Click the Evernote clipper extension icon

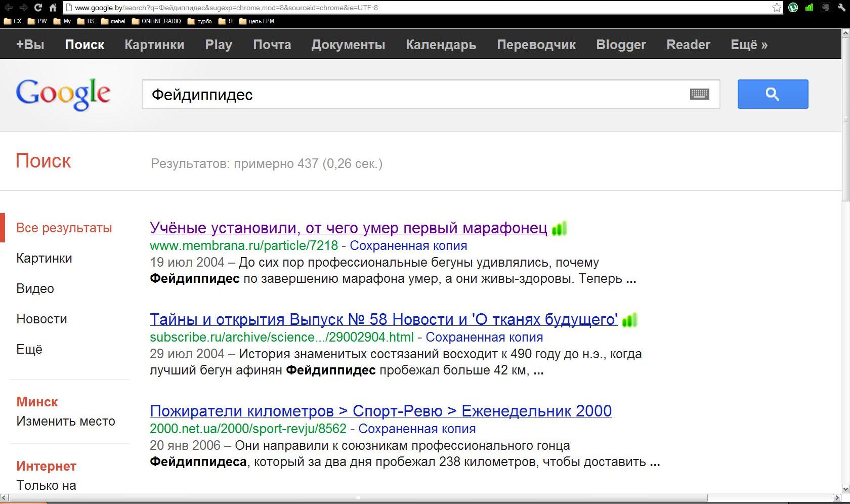[825, 8]
